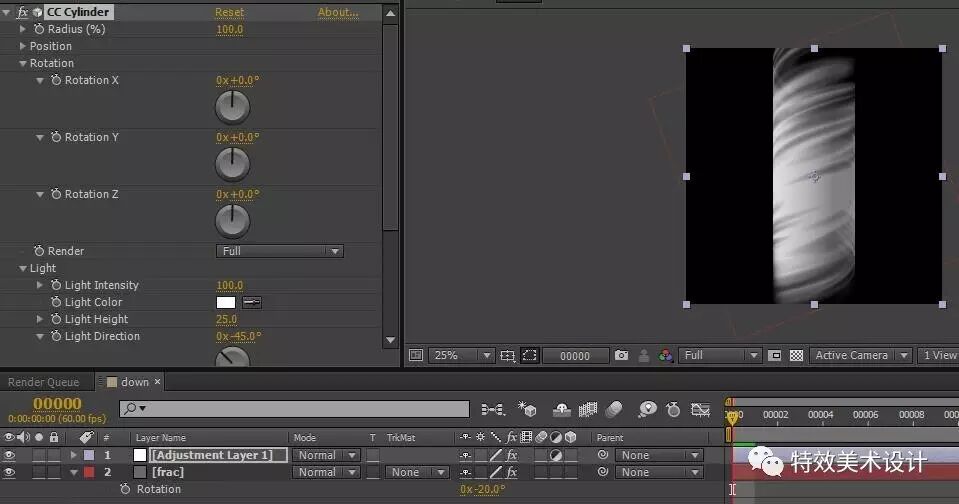This screenshot has width=959, height=504.
Task: Hide the frac layer eye toggle
Action: [x=9, y=472]
